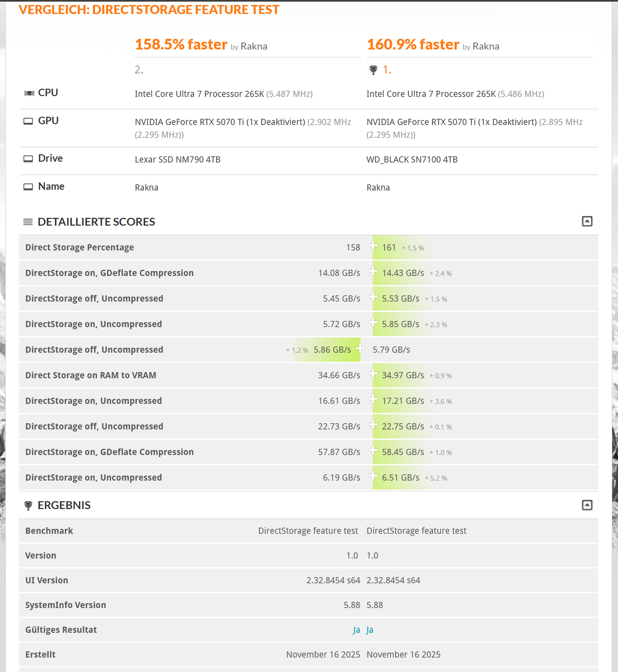Image resolution: width=618 pixels, height=672 pixels.
Task: Click Direct Storage on RAM to VRAM label
Action: (91, 375)
